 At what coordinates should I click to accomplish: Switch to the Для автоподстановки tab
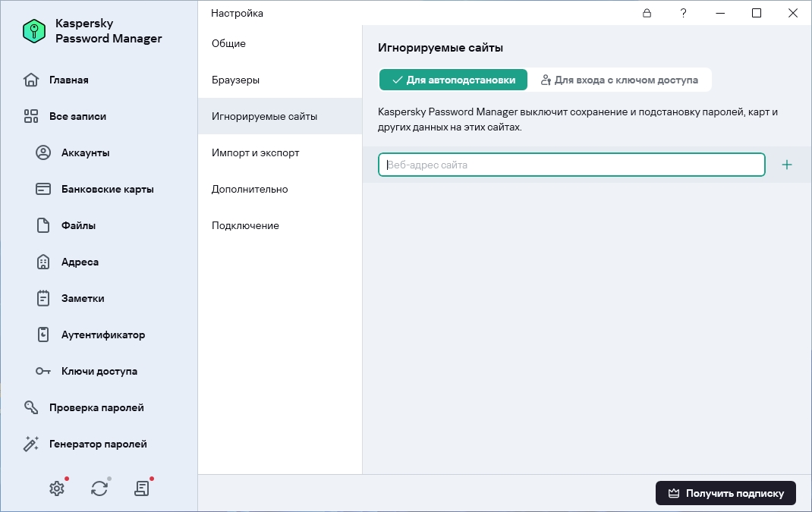(x=453, y=80)
